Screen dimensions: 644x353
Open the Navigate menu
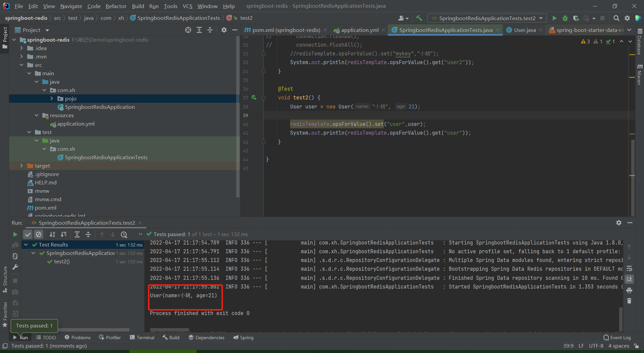(71, 6)
